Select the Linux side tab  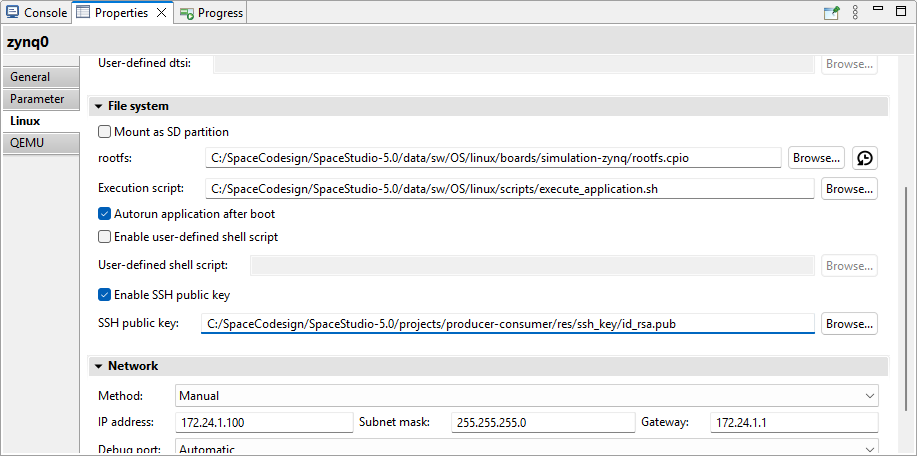[x=40, y=121]
